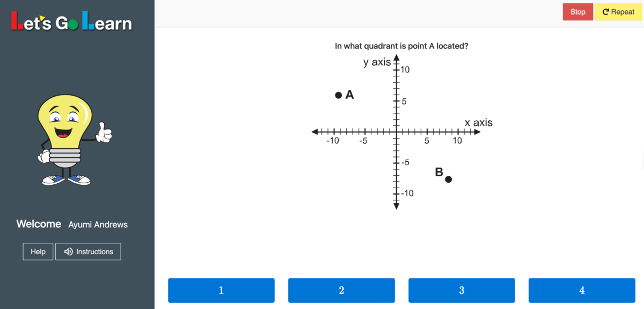Viewport: 644px width, 309px height.
Task: Choose answer 1 for the quadrant
Action: coord(221,290)
